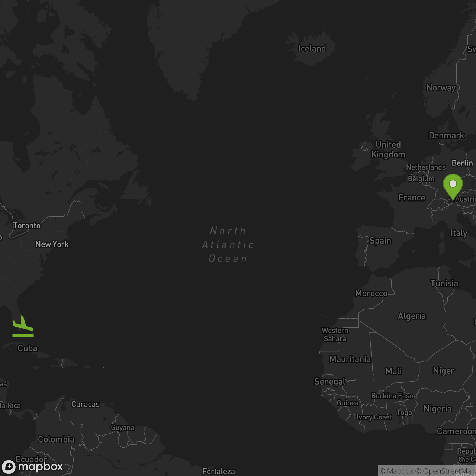Open the © Mapbox attribution link

click(396, 471)
